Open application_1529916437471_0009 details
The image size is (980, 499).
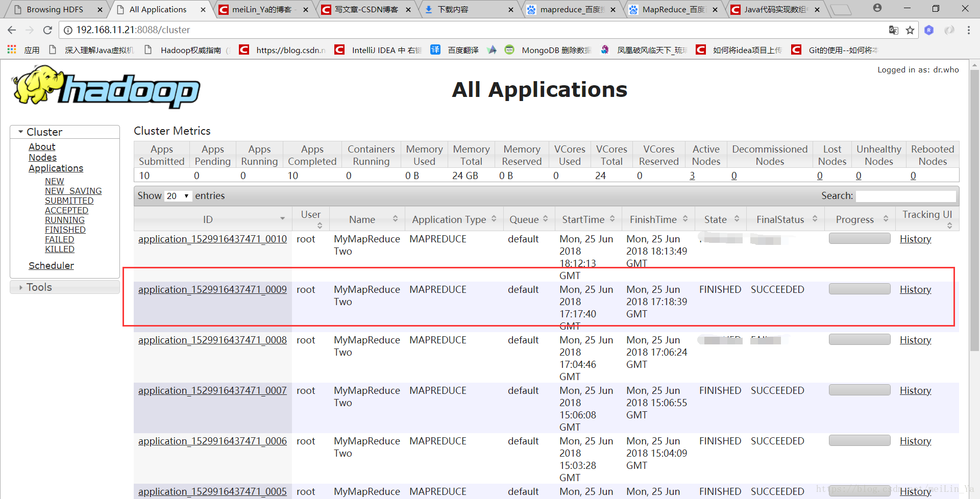[212, 289]
